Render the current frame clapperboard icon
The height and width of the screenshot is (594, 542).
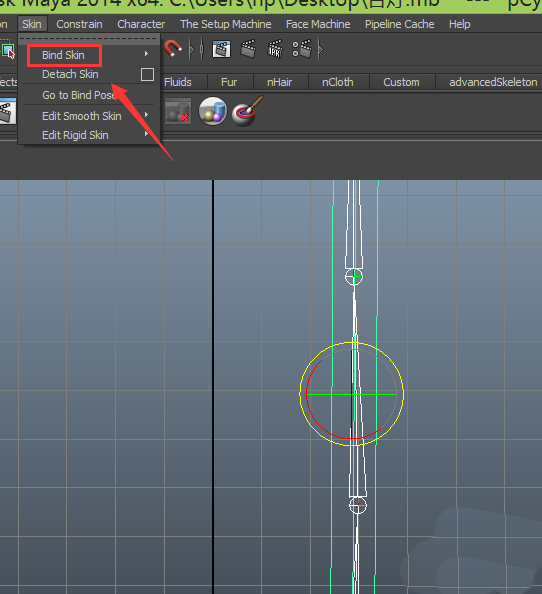coord(248,49)
